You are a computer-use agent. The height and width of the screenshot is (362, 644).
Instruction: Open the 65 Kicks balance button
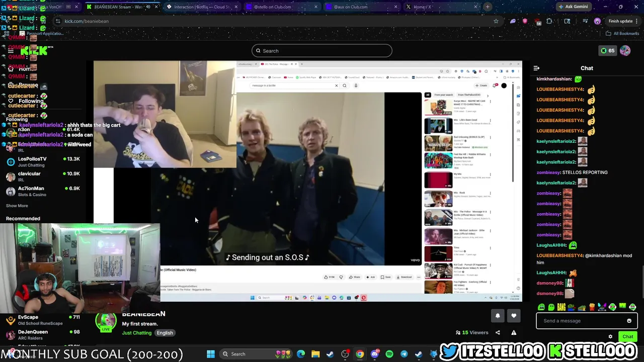point(607,51)
